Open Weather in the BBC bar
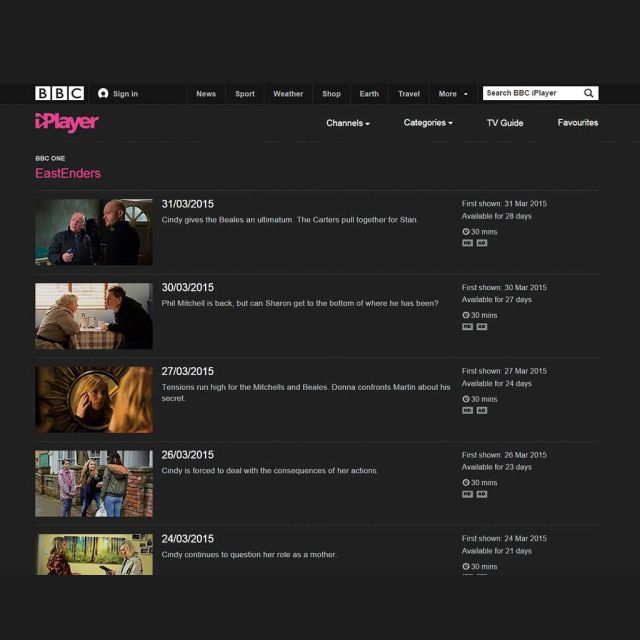The height and width of the screenshot is (640, 640). coord(288,94)
